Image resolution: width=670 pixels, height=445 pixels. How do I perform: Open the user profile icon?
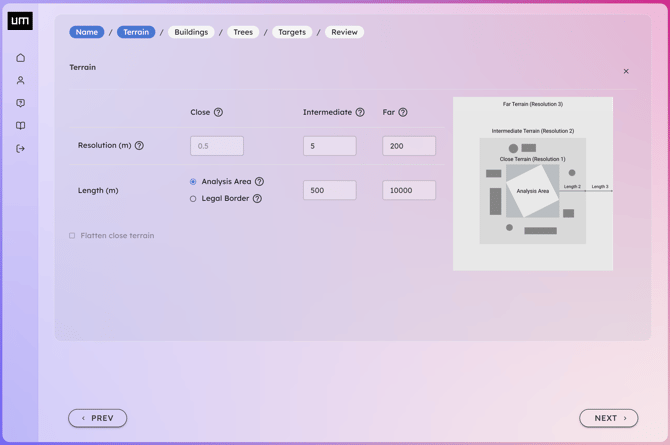tap(20, 81)
